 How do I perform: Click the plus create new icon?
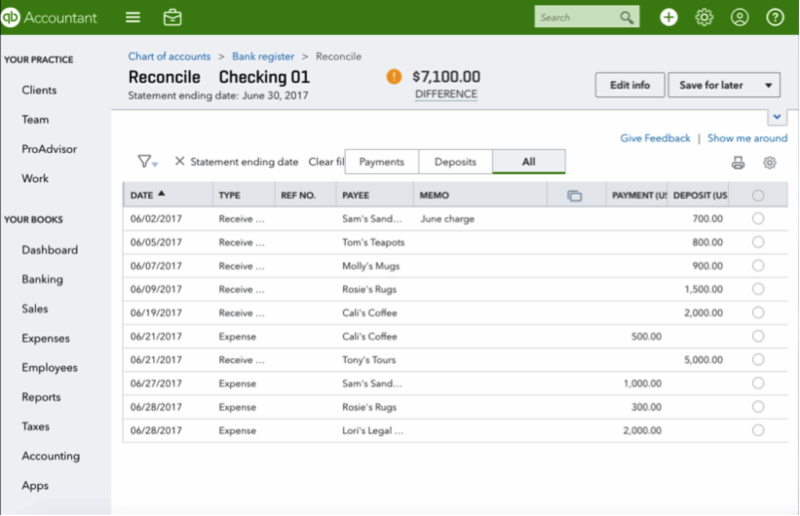pos(668,17)
